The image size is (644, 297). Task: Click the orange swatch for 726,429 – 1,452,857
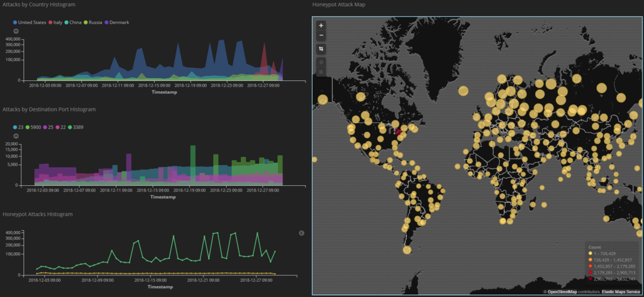(590, 260)
